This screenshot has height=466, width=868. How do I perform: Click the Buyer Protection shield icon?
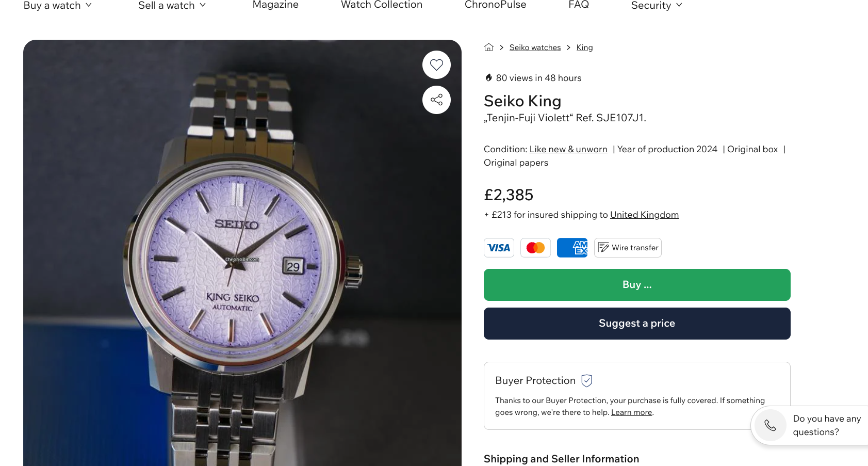tap(586, 381)
